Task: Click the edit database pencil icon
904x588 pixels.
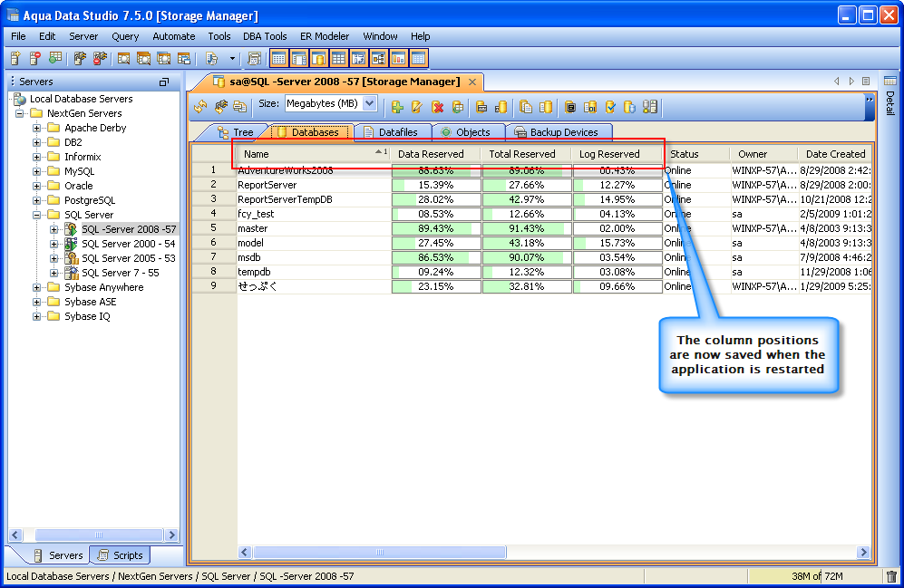Action: (x=417, y=107)
